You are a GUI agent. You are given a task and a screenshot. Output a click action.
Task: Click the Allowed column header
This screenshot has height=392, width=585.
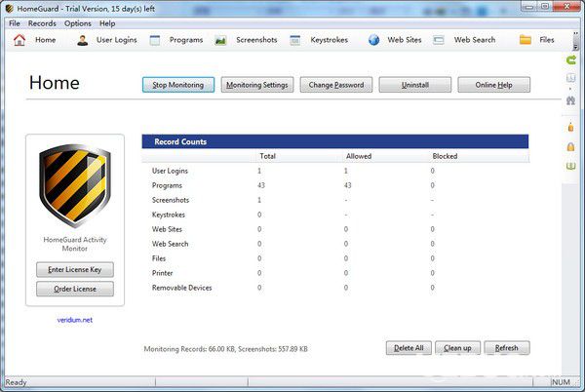(x=359, y=156)
